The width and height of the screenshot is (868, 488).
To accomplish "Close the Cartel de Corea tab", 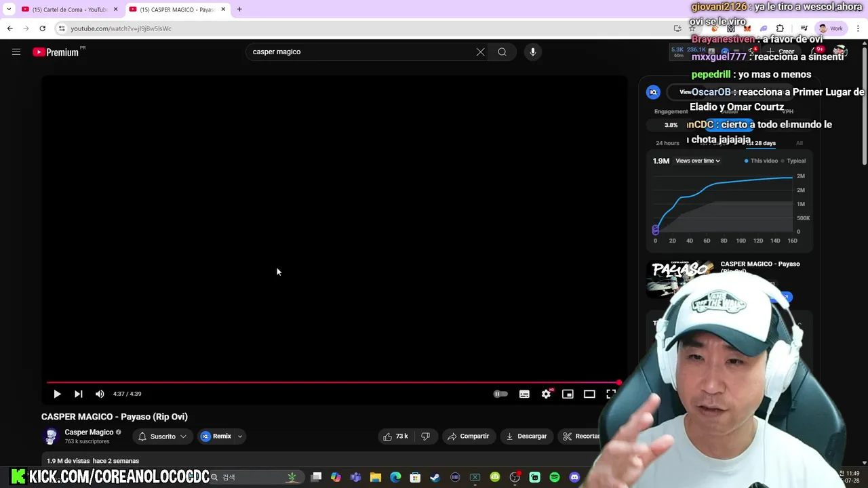I will point(115,9).
